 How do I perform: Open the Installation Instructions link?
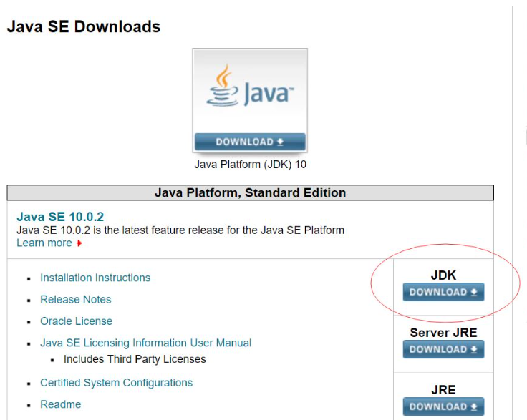(x=95, y=278)
